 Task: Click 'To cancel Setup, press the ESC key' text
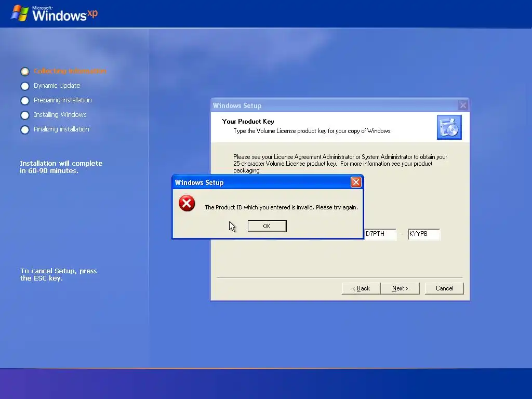point(58,274)
